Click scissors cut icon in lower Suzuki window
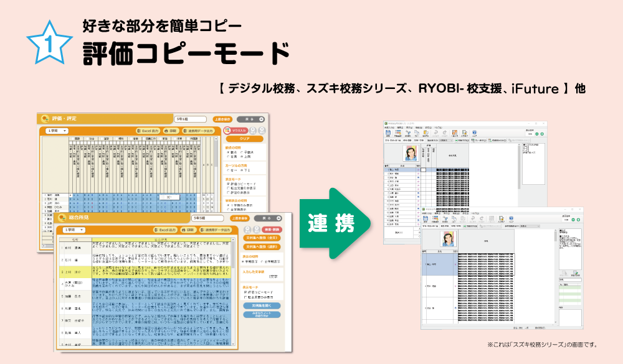The image size is (623, 364). pos(445,219)
